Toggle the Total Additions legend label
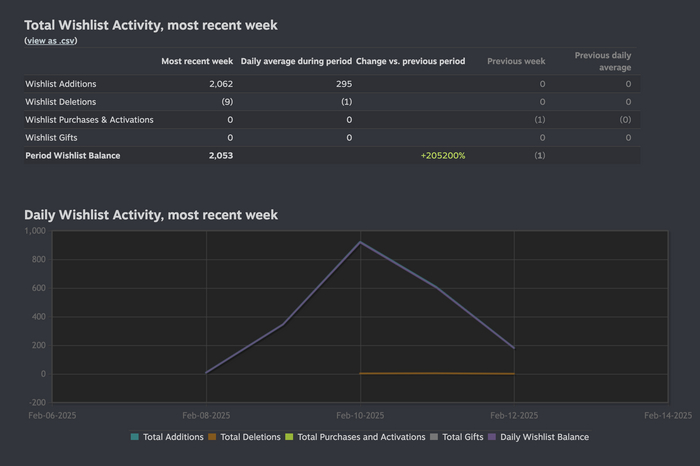Screen dimensions: 700x466 coord(173,437)
